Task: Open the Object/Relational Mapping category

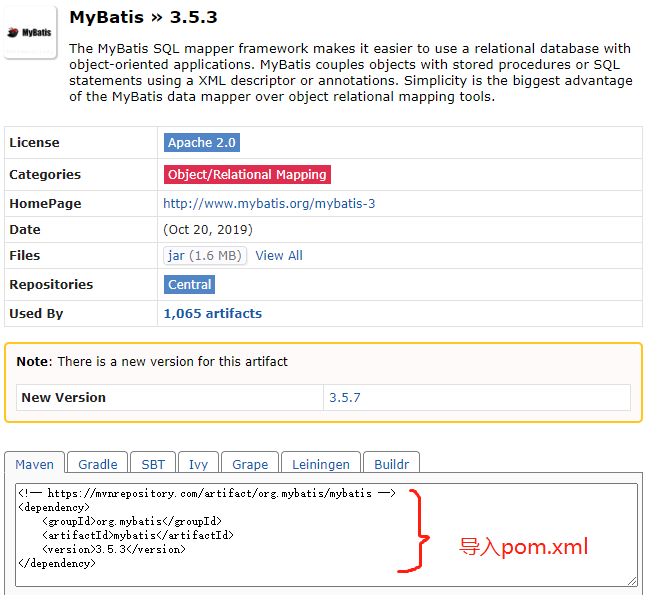Action: (x=247, y=174)
